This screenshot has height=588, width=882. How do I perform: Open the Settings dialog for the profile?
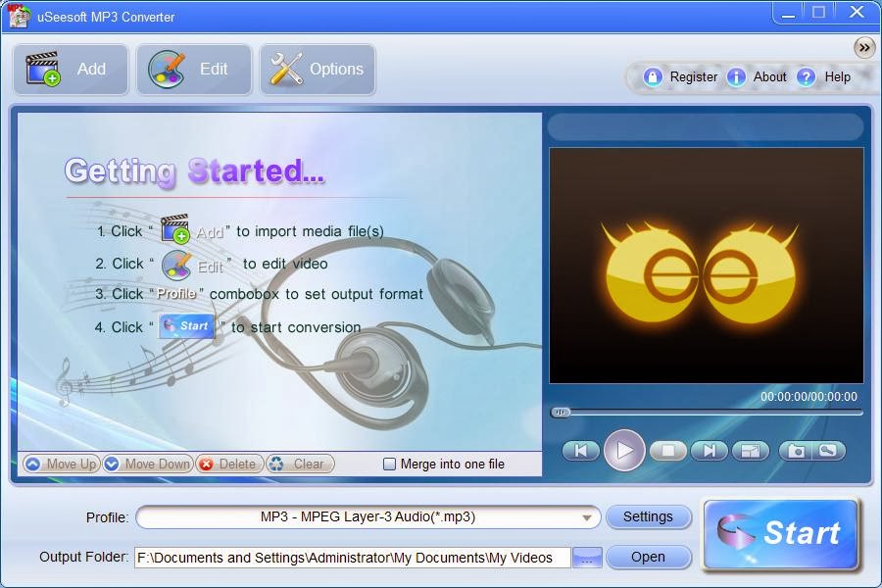(650, 516)
